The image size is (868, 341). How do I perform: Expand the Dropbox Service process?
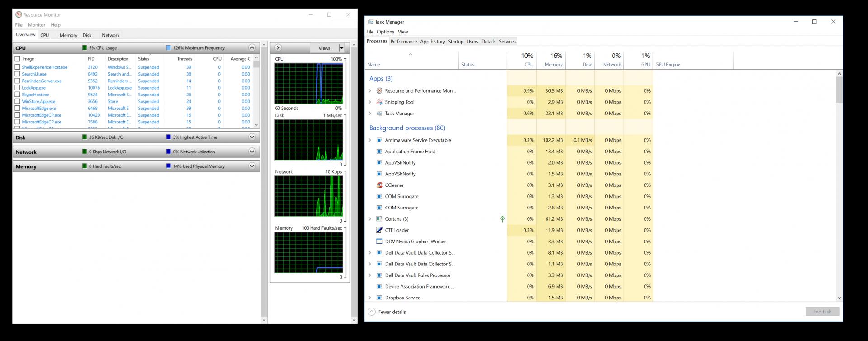[x=370, y=298]
